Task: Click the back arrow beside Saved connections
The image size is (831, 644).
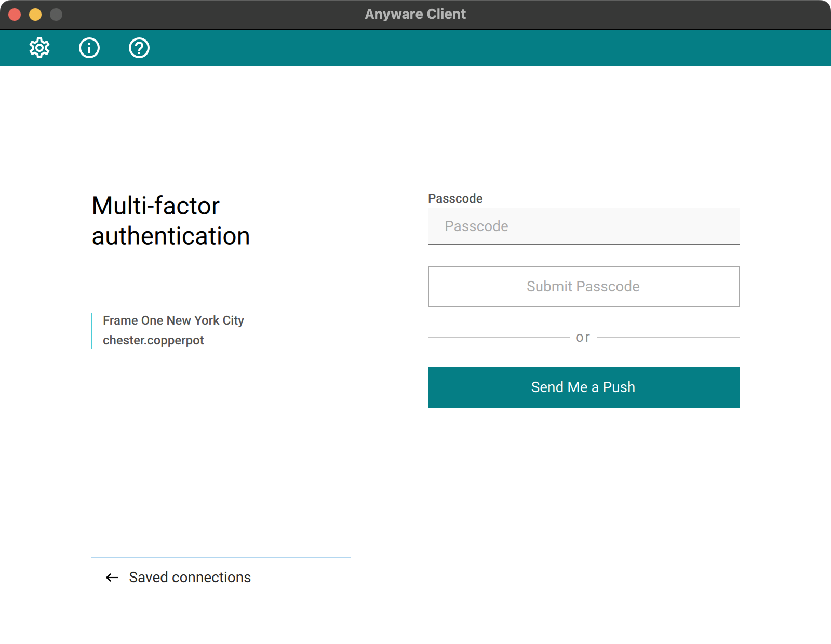Action: point(111,577)
